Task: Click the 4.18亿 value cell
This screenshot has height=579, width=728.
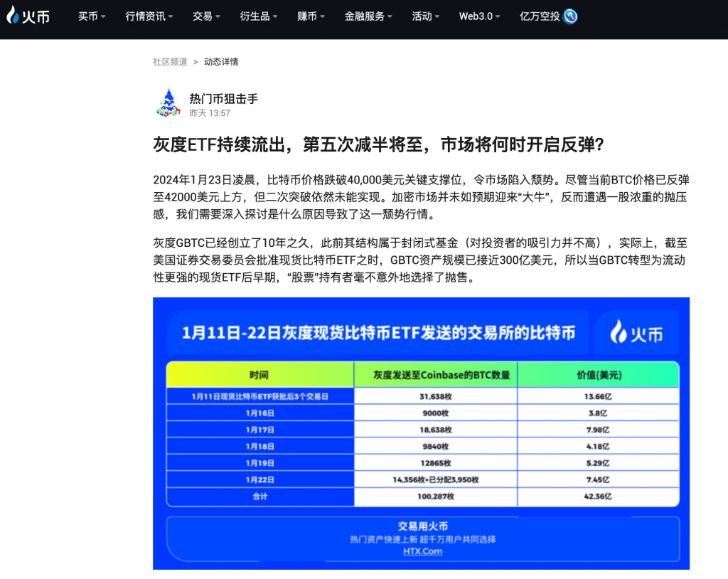Action: [598, 447]
